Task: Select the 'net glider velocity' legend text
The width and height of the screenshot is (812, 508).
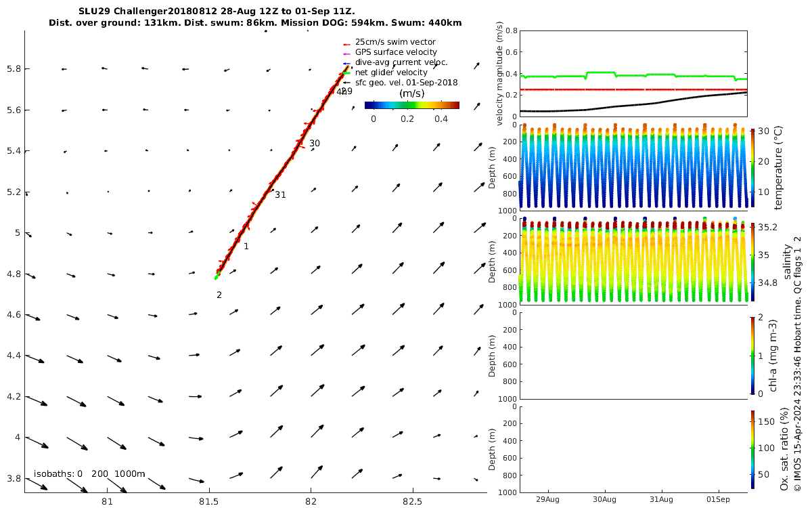Action: point(391,72)
